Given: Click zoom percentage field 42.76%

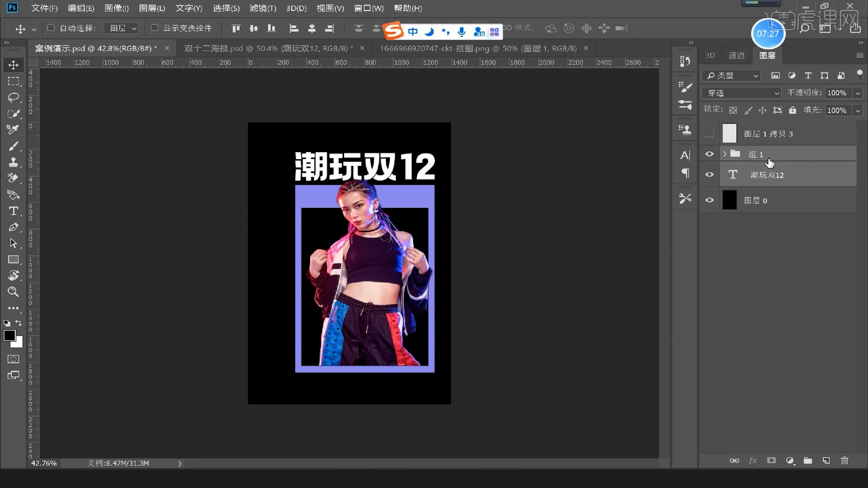Looking at the screenshot, I should click(x=44, y=464).
